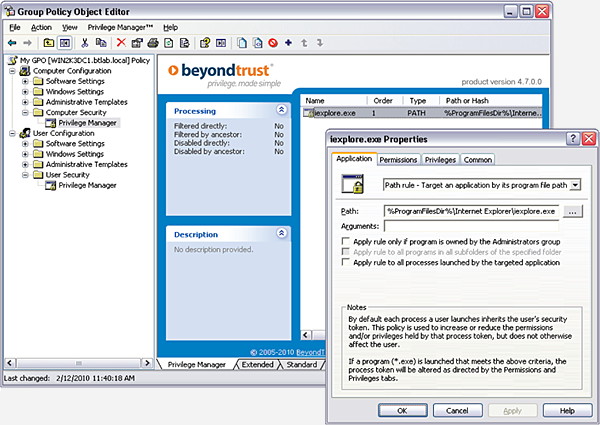Open the Privilege Manager menu
Image resolution: width=600 pixels, height=425 pixels.
(x=120, y=27)
